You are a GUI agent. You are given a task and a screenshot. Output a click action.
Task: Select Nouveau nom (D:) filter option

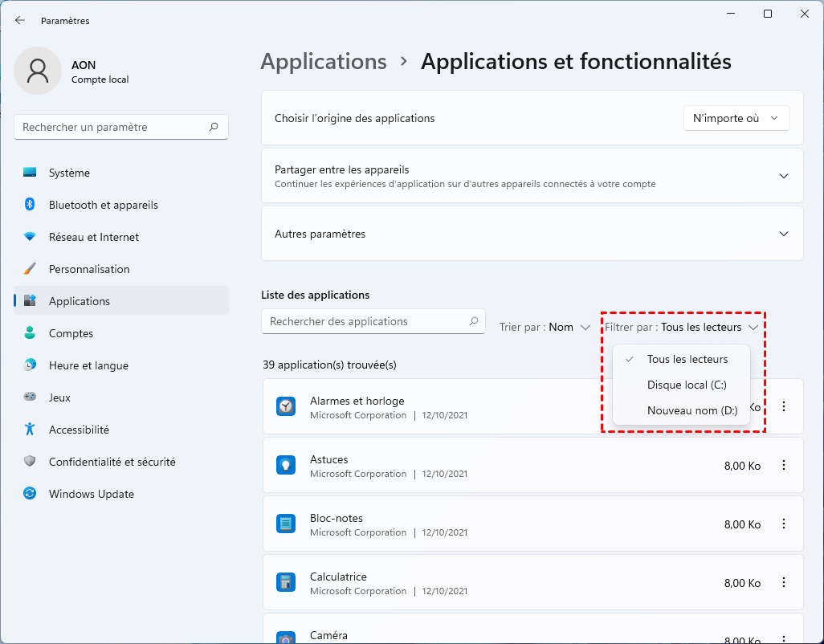click(691, 410)
